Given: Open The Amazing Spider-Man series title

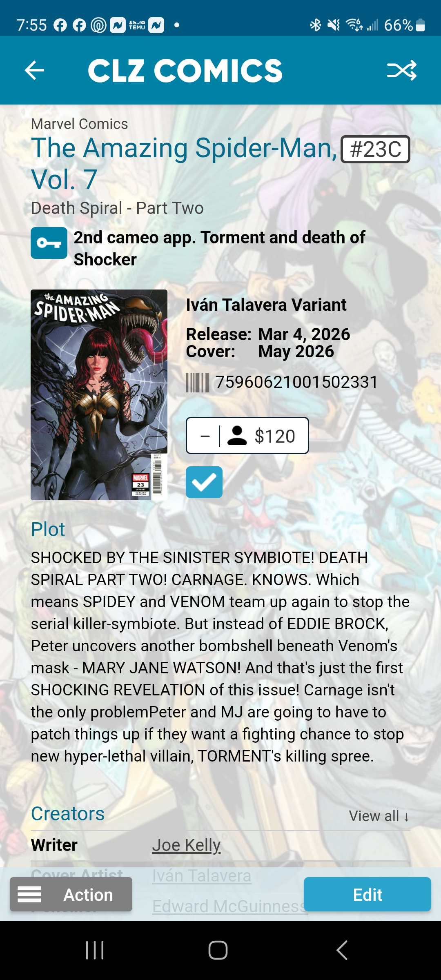Looking at the screenshot, I should tap(184, 163).
